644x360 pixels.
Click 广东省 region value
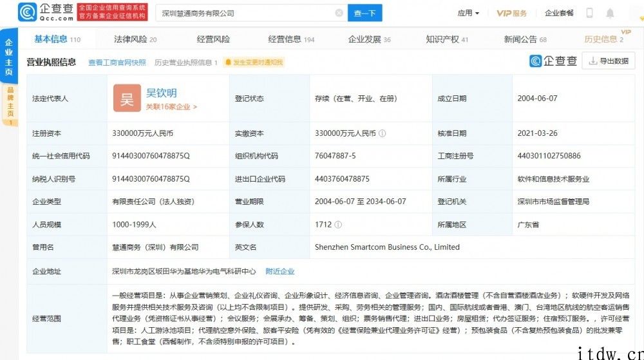click(528, 225)
